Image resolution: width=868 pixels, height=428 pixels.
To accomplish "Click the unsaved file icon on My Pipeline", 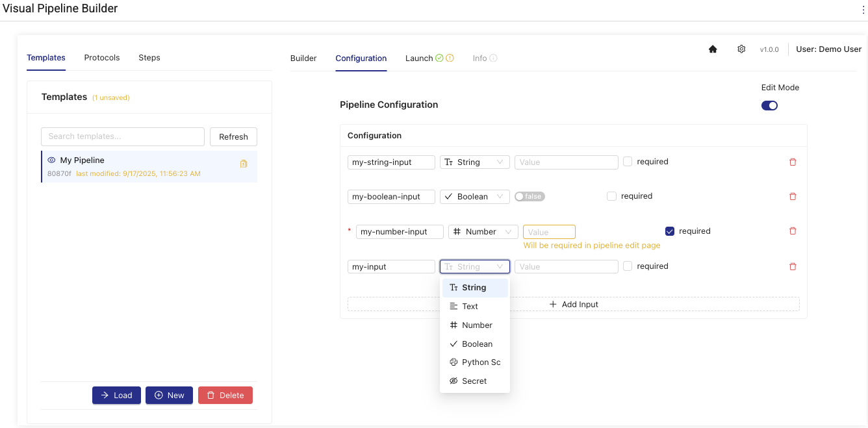I will [244, 164].
